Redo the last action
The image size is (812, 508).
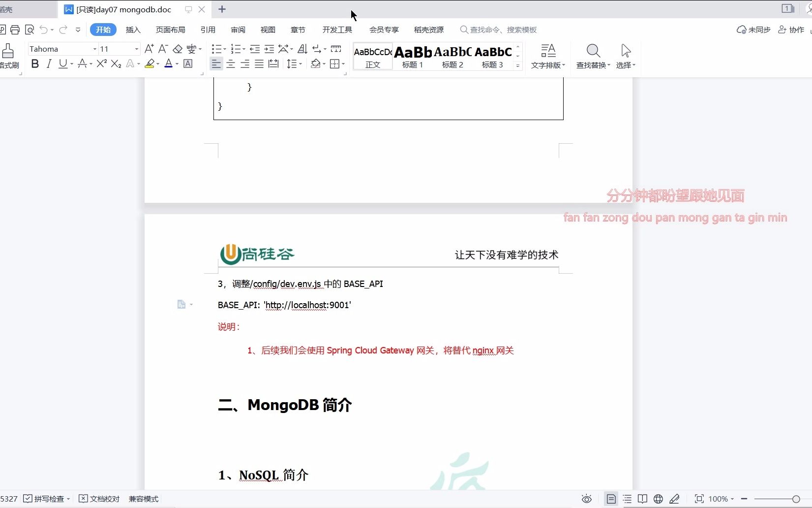[63, 30]
